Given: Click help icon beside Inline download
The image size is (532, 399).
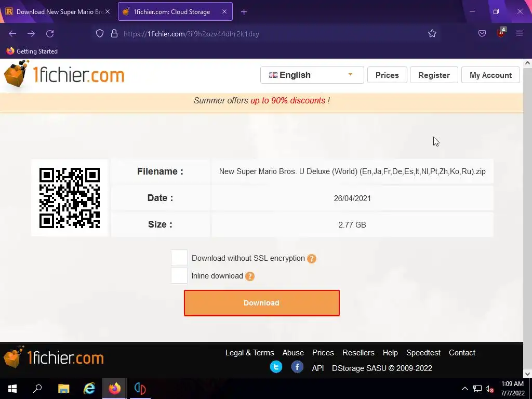Looking at the screenshot, I should click(250, 276).
